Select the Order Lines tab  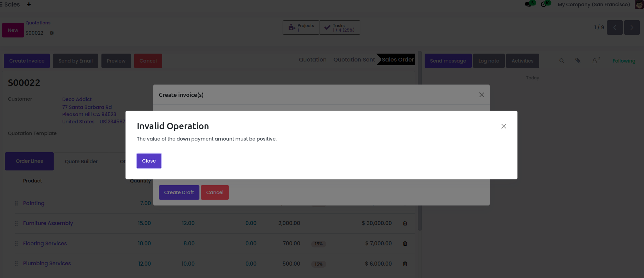[29, 161]
